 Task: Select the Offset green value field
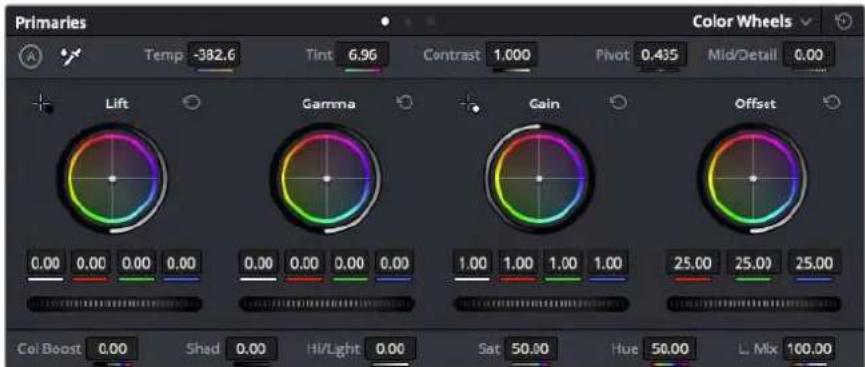click(x=754, y=263)
